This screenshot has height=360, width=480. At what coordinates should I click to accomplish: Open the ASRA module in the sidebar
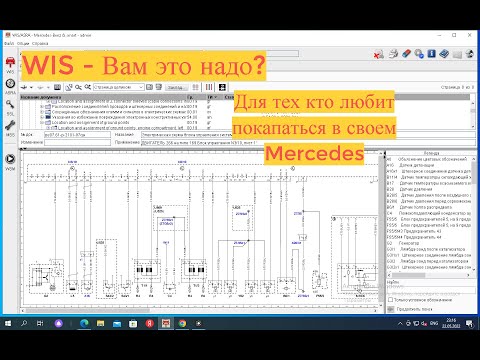click(10, 86)
